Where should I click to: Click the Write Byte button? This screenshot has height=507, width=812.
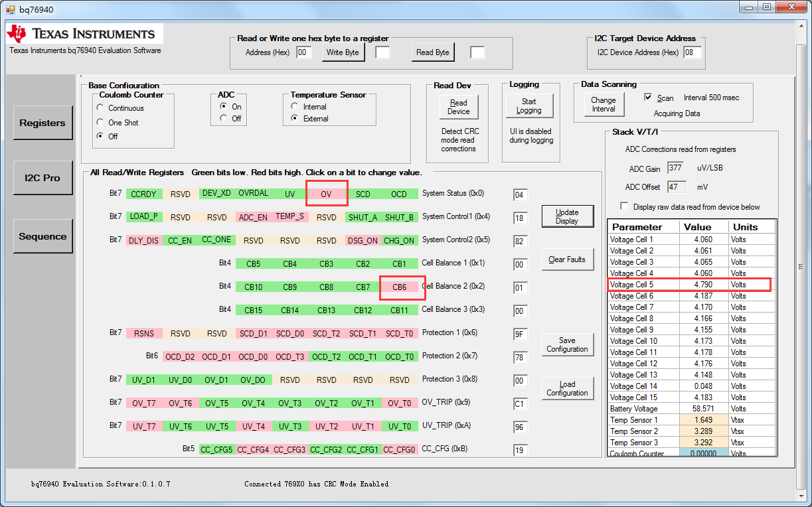tap(343, 52)
